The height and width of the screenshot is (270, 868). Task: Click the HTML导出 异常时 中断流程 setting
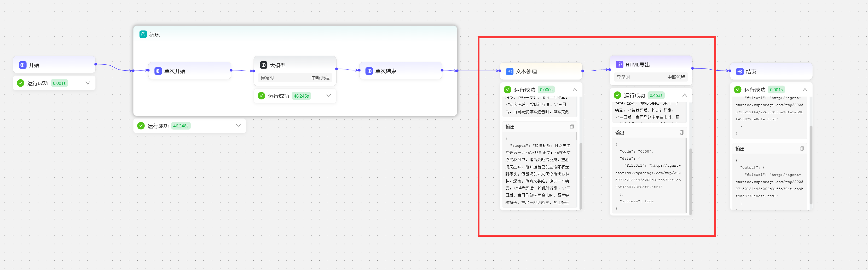[651, 77]
